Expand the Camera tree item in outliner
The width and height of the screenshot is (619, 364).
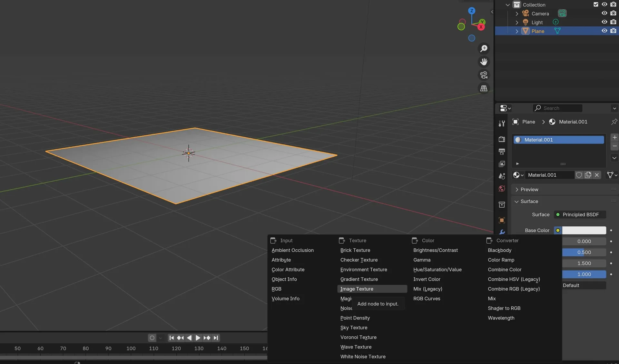pos(517,14)
